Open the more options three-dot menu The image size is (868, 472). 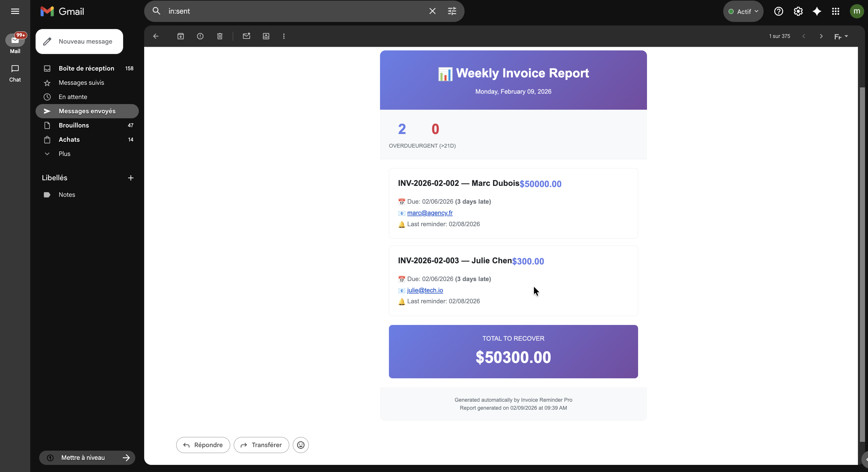click(x=284, y=36)
